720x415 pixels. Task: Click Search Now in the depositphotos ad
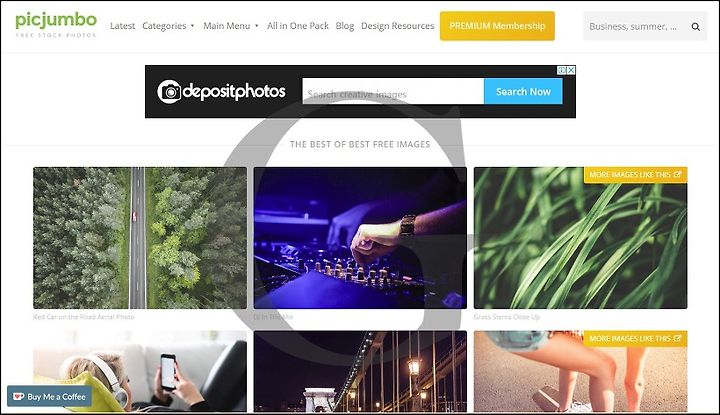pos(523,91)
